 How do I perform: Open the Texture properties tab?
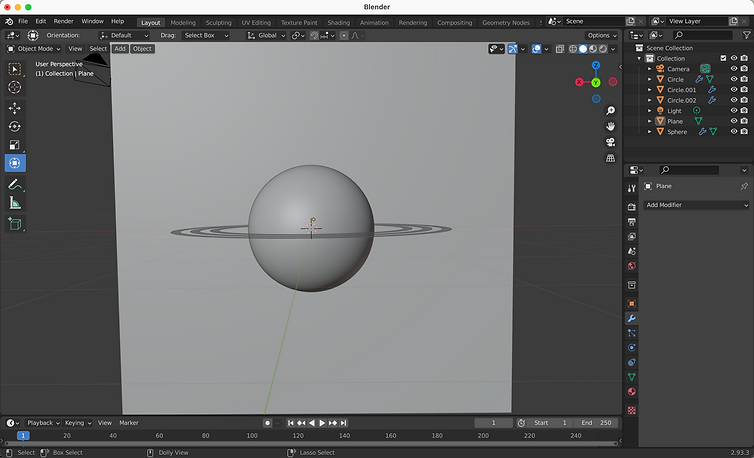coord(632,410)
